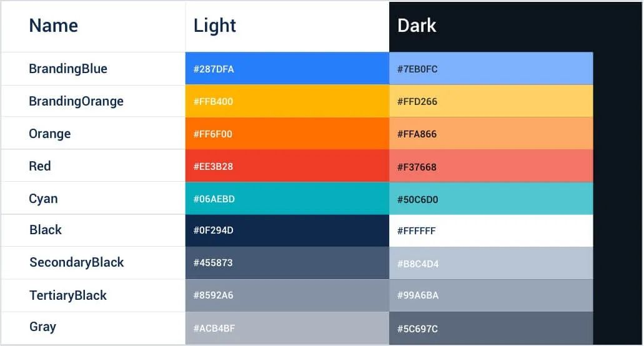This screenshot has height=346, width=644.
Task: Pick the light Red swatch #EE3B28
Action: click(287, 166)
